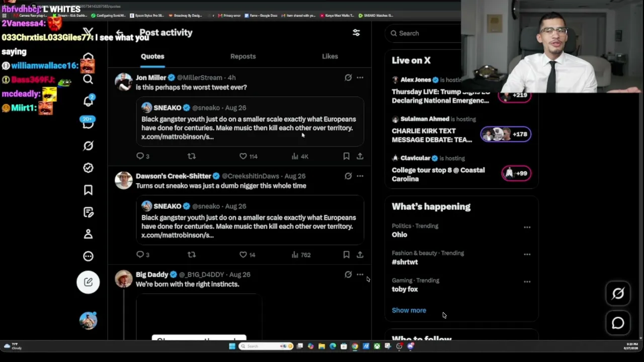Viewport: 644px width, 362px height.
Task: Open the Articles icon in the sidebar
Action: tap(88, 212)
